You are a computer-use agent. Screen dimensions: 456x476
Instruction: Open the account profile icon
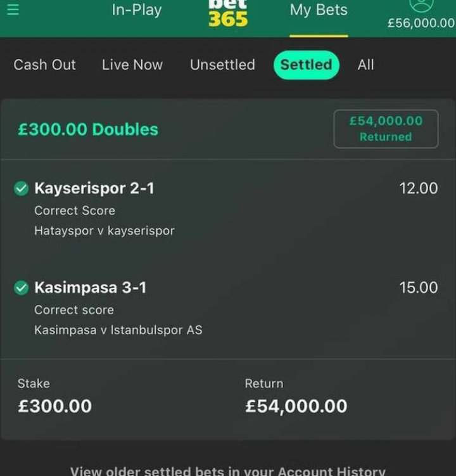421,4
